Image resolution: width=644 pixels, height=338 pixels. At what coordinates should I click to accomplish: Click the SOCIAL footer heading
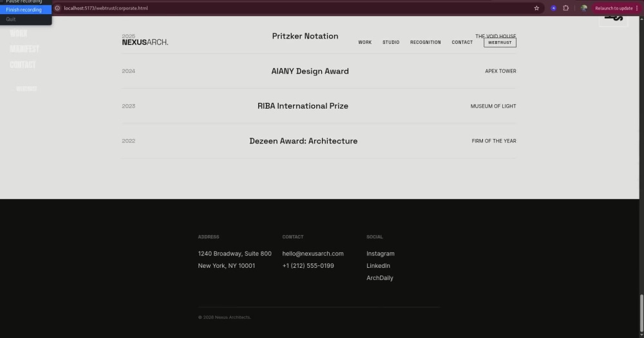click(375, 237)
